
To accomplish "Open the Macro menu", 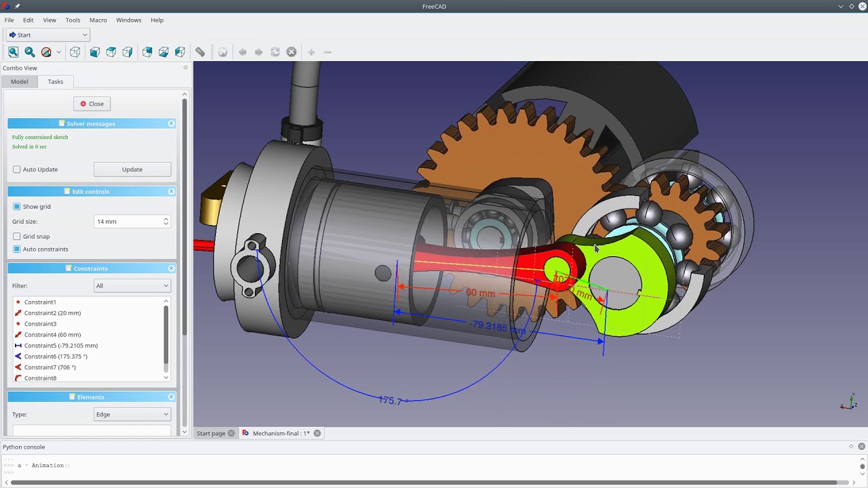I will (98, 20).
